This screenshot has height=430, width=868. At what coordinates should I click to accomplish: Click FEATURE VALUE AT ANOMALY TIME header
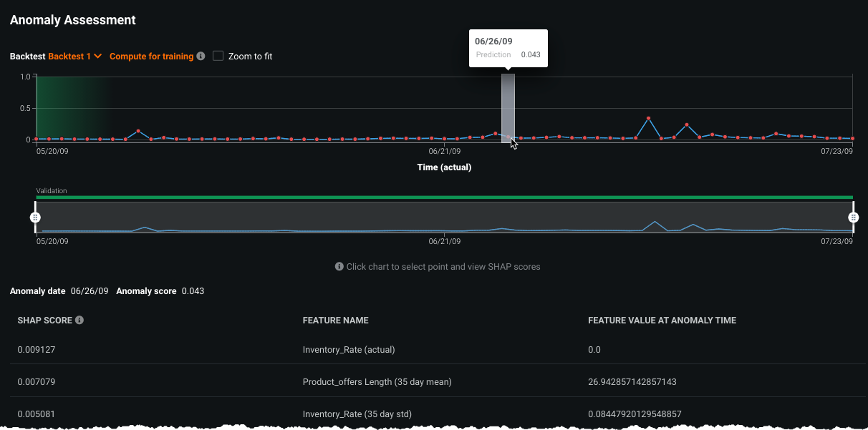(662, 320)
